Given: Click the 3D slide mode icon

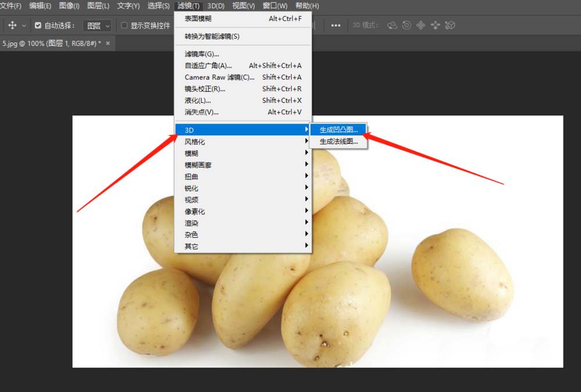Looking at the screenshot, I should [435, 26].
